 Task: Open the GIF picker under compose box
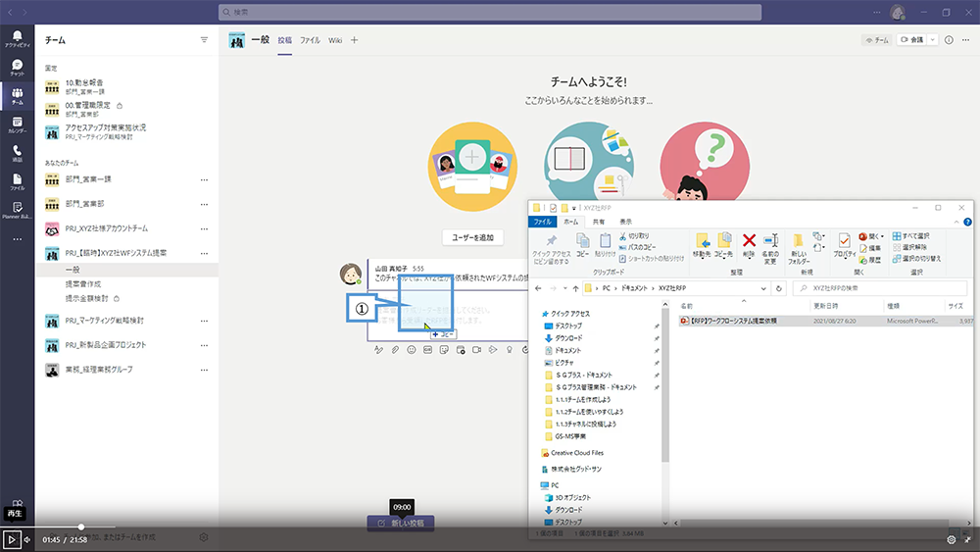point(427,350)
